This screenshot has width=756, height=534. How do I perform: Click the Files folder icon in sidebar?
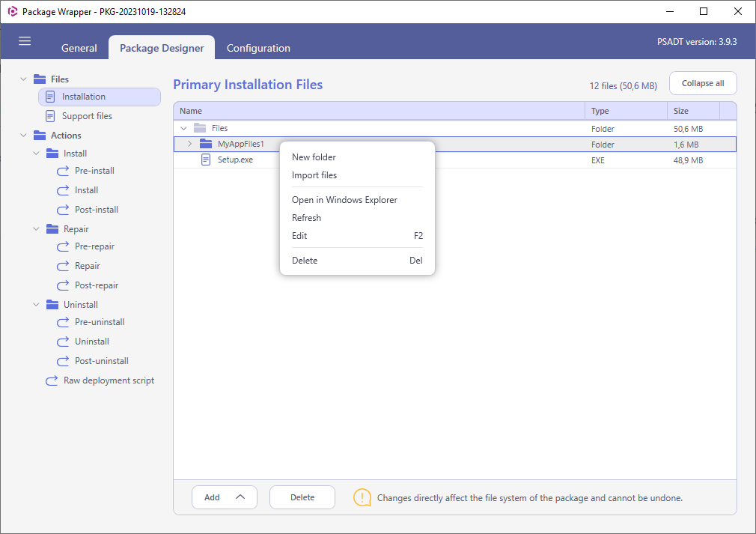[x=40, y=79]
